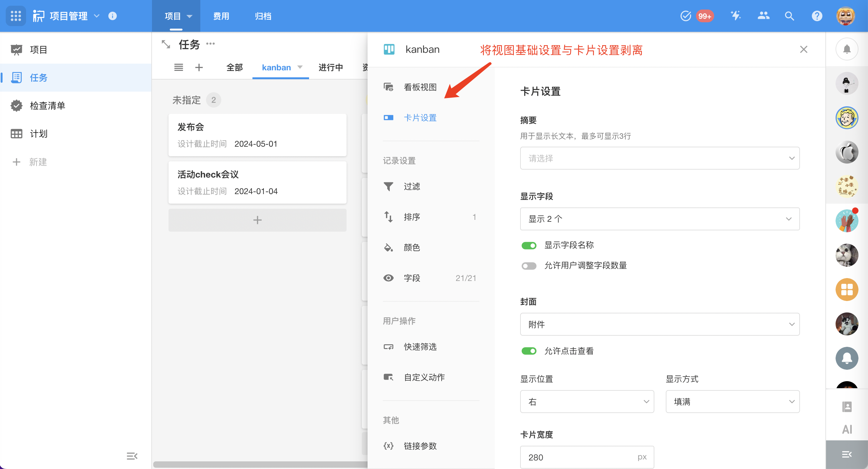The image size is (868, 469).
Task: Open the AI assistant icon
Action: 847,429
